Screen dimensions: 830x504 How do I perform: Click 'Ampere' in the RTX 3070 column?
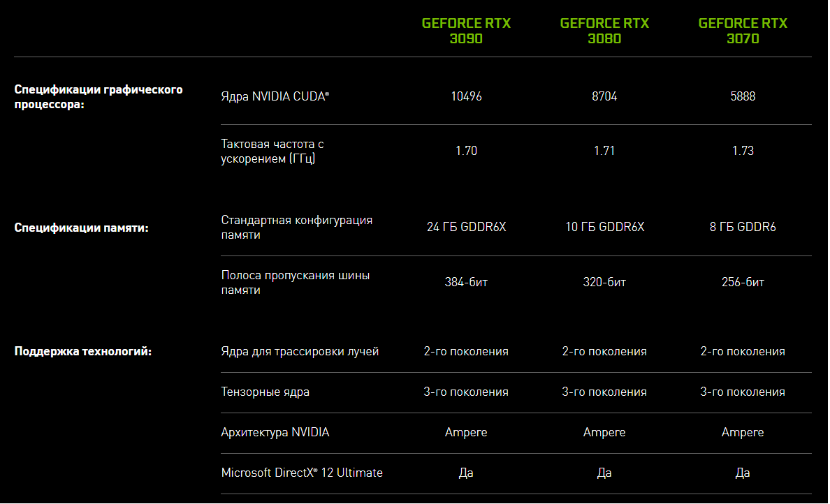tap(743, 433)
